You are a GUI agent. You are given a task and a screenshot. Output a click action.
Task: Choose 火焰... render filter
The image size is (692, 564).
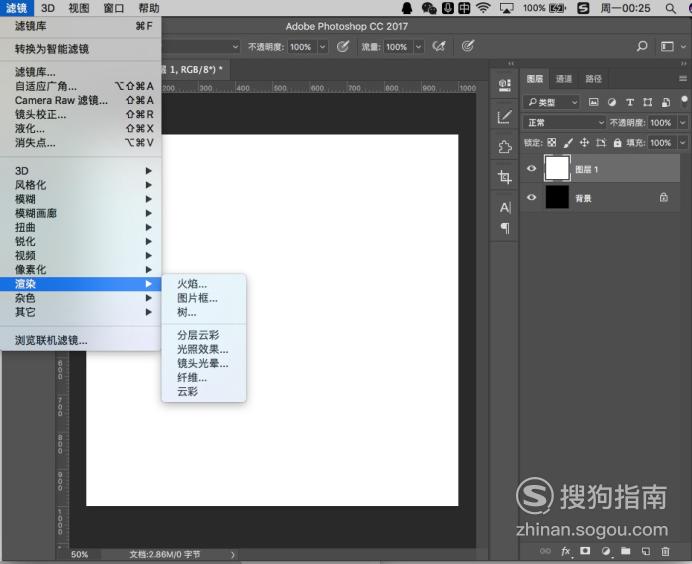tap(204, 284)
